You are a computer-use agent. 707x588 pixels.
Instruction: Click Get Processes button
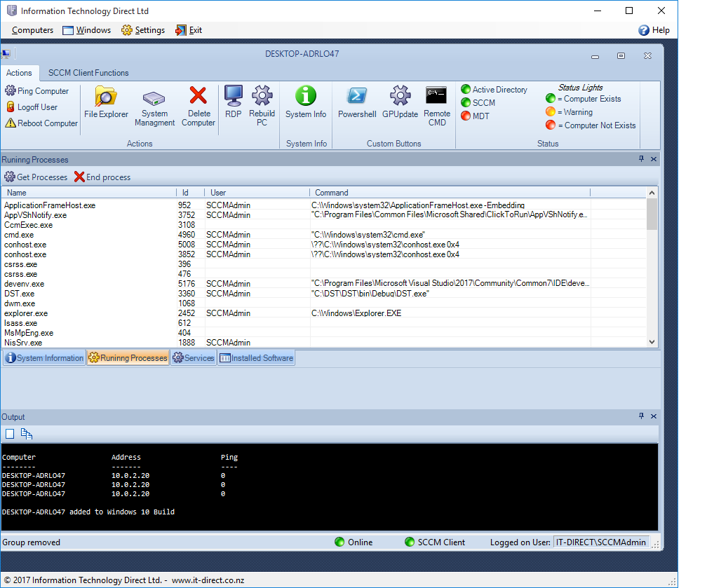36,177
